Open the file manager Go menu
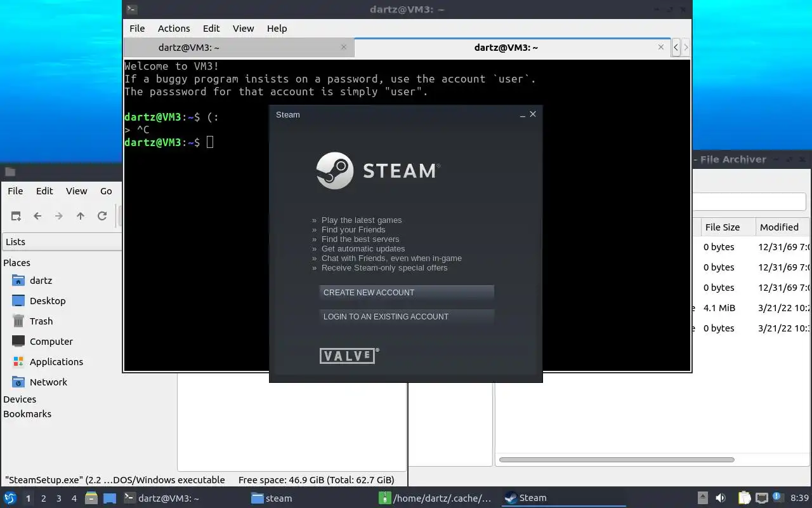Screen dimensions: 812x508 point(106,191)
